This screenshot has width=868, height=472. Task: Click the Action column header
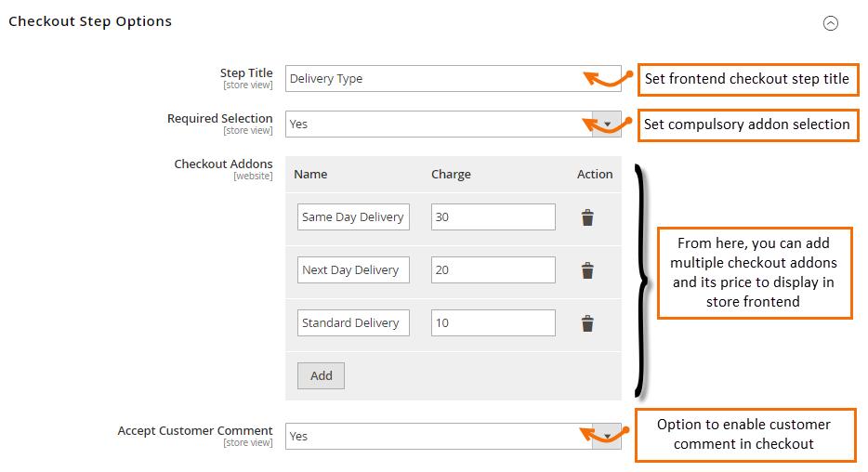[x=595, y=175]
